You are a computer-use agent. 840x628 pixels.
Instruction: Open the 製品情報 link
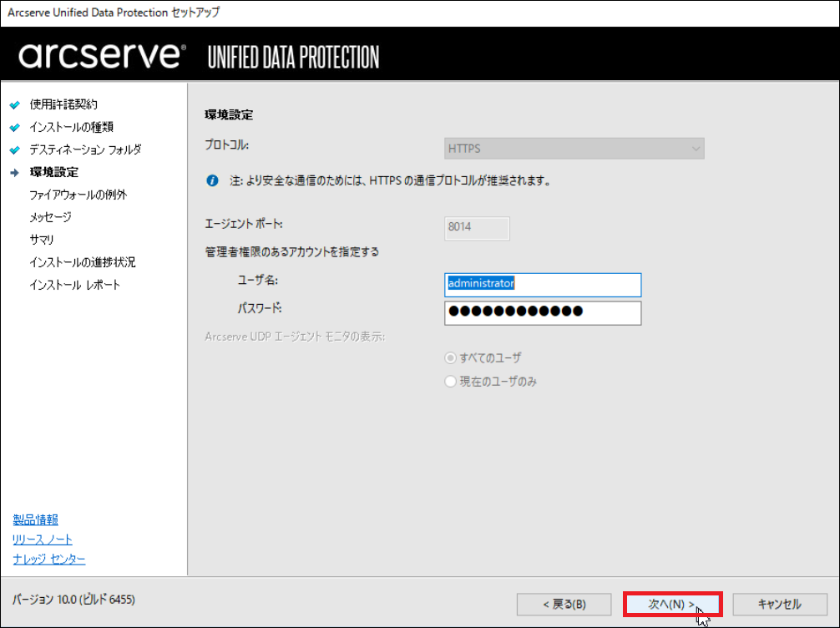pos(35,519)
